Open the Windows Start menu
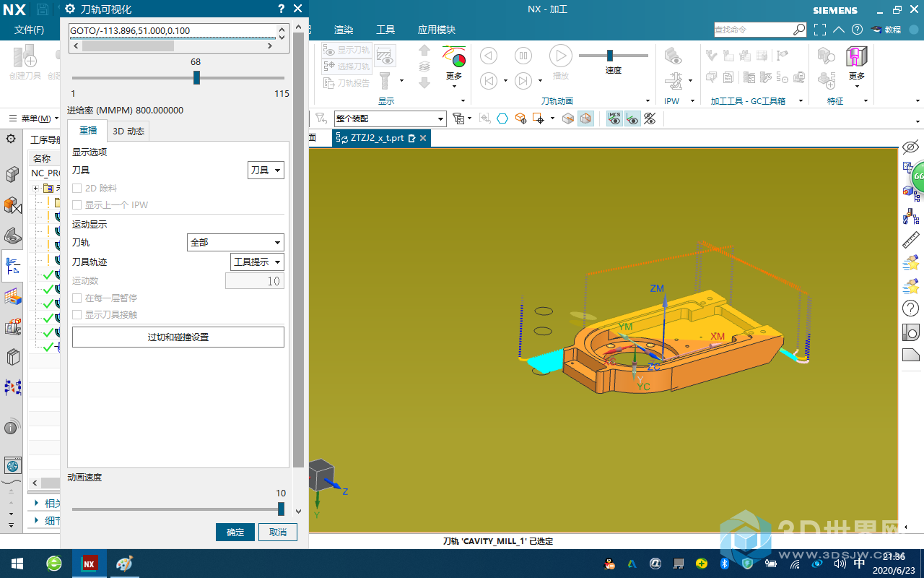924x578 pixels. tap(16, 564)
